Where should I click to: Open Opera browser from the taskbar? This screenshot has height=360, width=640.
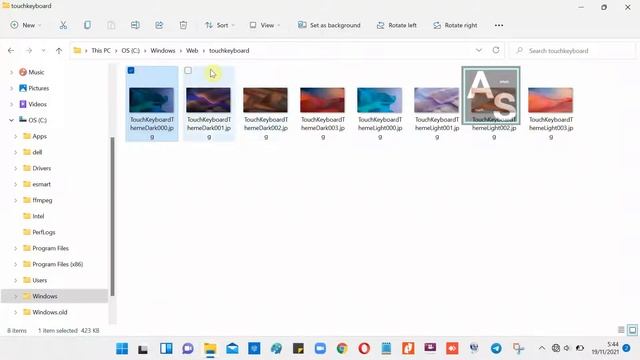click(x=364, y=349)
